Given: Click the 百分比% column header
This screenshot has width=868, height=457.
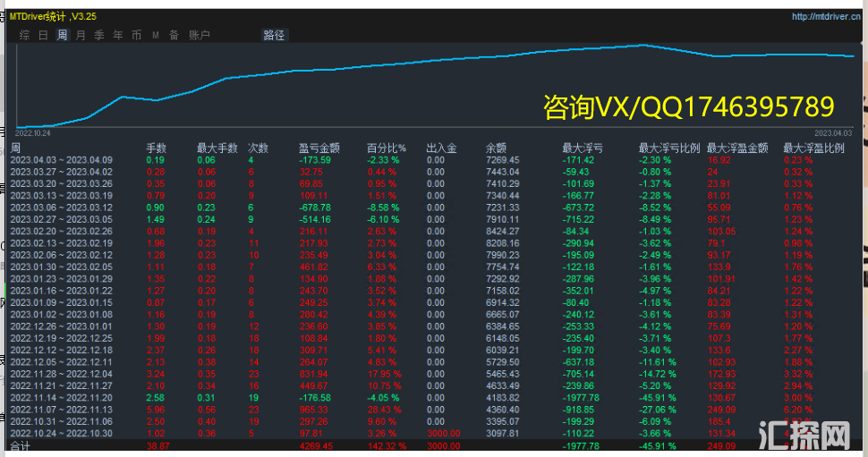Looking at the screenshot, I should point(386,148).
